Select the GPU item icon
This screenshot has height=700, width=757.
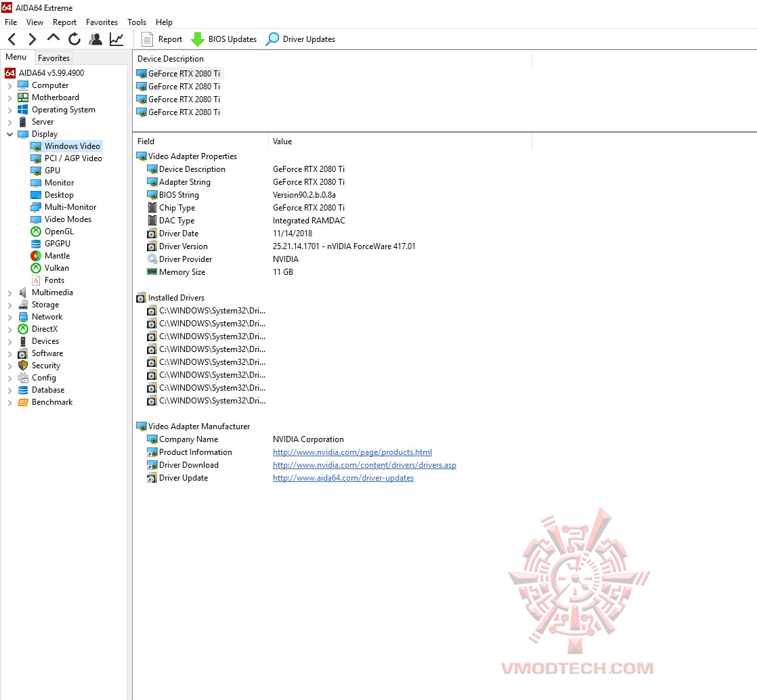(36, 171)
